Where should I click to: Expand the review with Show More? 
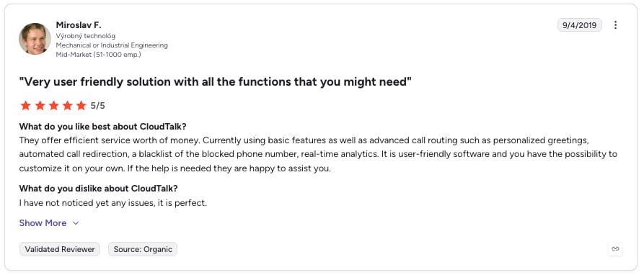tap(43, 223)
